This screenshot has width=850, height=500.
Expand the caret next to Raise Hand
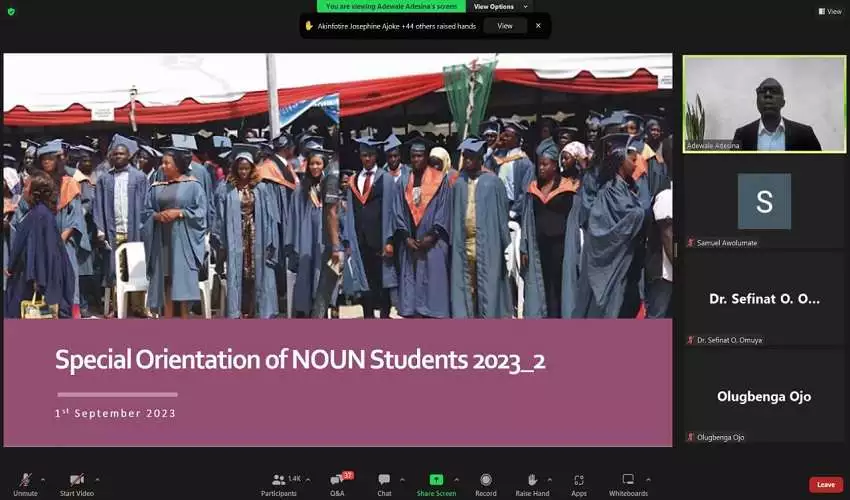click(550, 479)
